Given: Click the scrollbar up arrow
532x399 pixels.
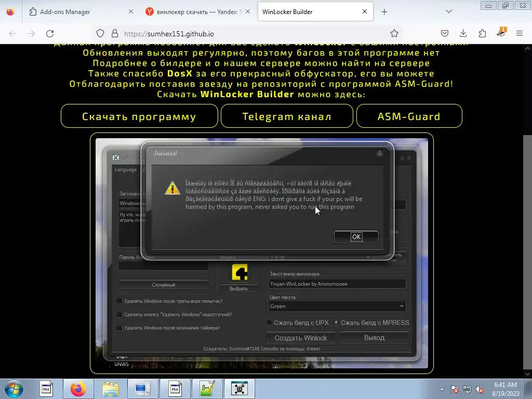Looking at the screenshot, I should 527,48.
